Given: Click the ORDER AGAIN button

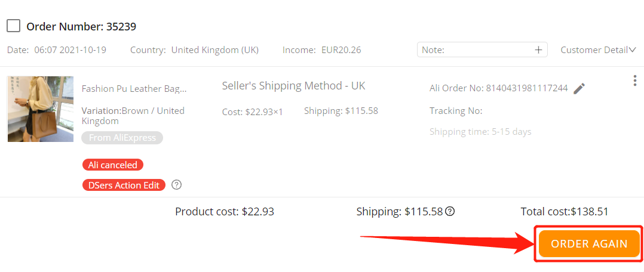Looking at the screenshot, I should pos(589,244).
